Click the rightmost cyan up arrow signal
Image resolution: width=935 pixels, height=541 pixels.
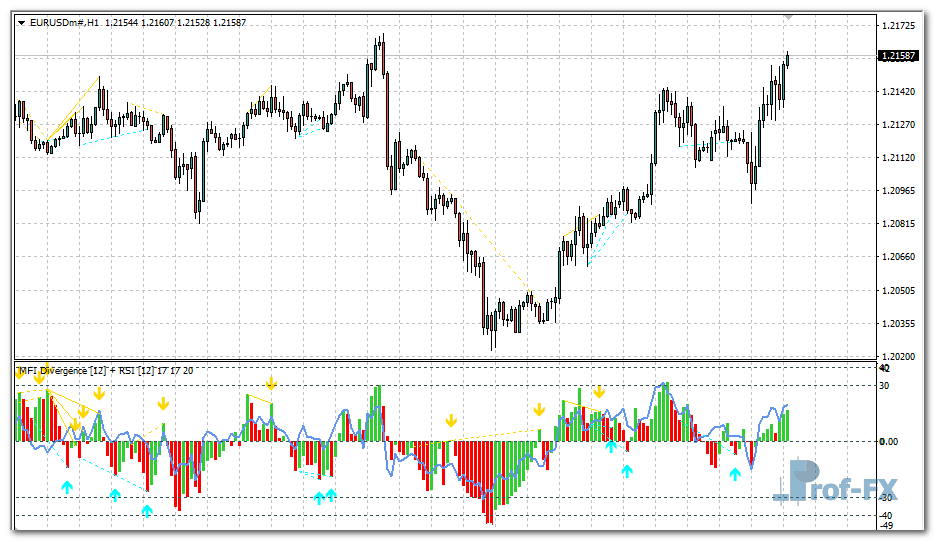[735, 474]
